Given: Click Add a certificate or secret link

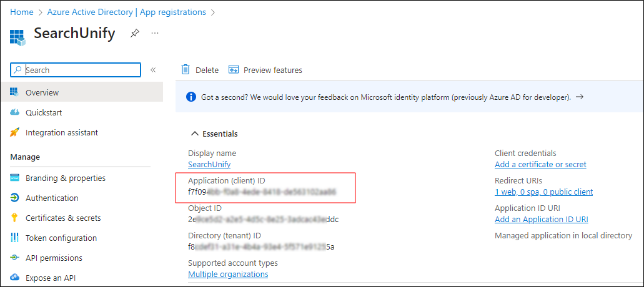Looking at the screenshot, I should (540, 164).
